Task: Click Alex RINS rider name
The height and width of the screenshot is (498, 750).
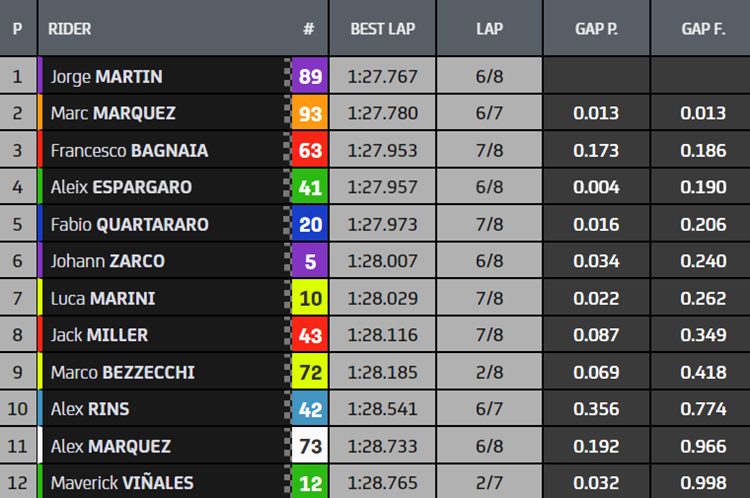Action: tap(90, 409)
